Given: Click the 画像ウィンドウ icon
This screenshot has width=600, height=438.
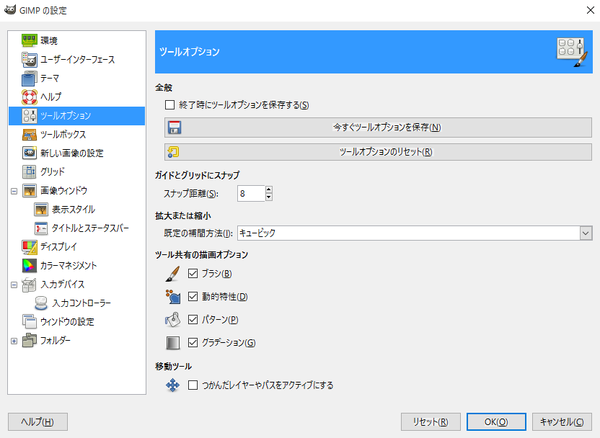Looking at the screenshot, I should click(x=29, y=191).
